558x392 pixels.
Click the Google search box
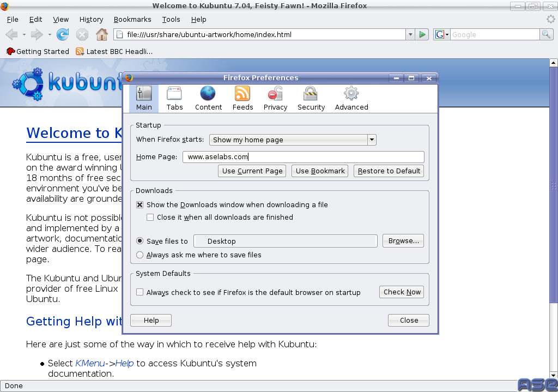495,34
